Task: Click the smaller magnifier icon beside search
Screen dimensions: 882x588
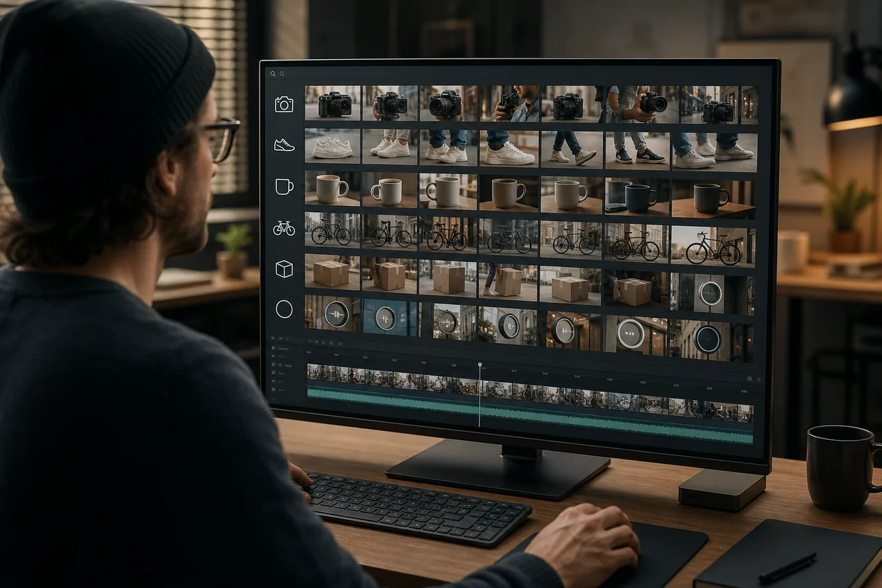Action: [282, 73]
